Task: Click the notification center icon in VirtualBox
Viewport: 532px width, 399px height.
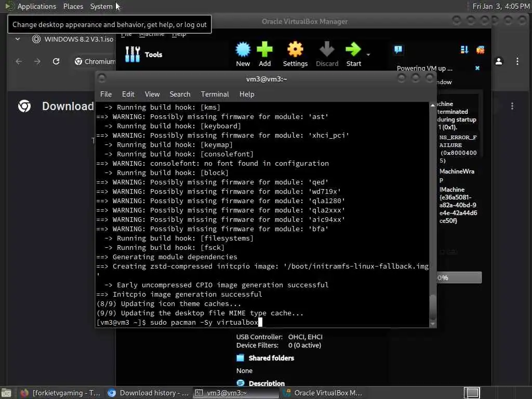Action: [398, 50]
